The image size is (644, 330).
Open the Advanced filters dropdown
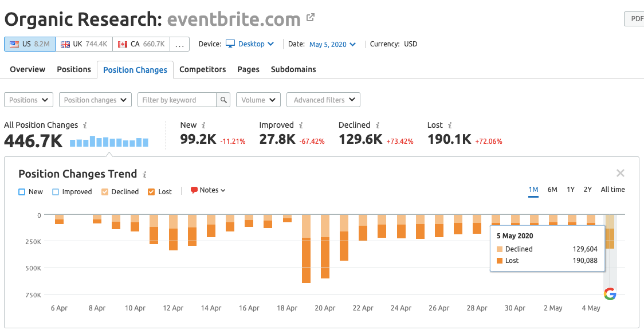pyautogui.click(x=323, y=100)
